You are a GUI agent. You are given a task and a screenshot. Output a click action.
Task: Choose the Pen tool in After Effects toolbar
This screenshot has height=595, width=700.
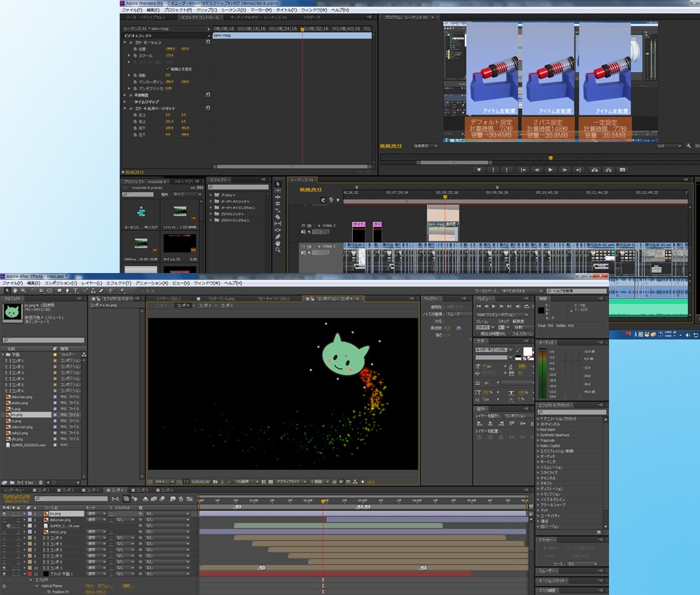67,290
